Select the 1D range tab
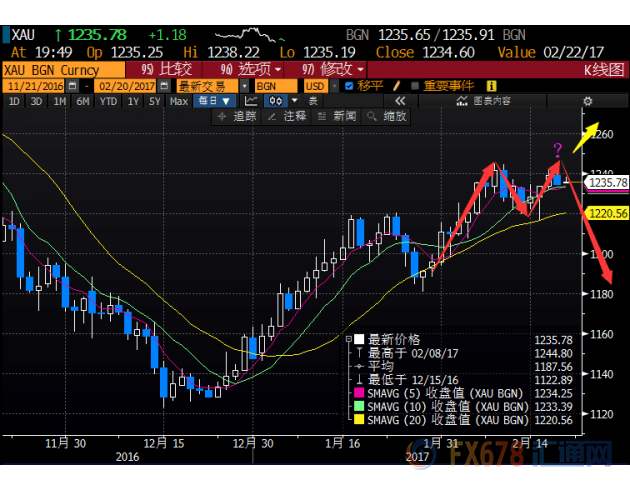 (14, 101)
